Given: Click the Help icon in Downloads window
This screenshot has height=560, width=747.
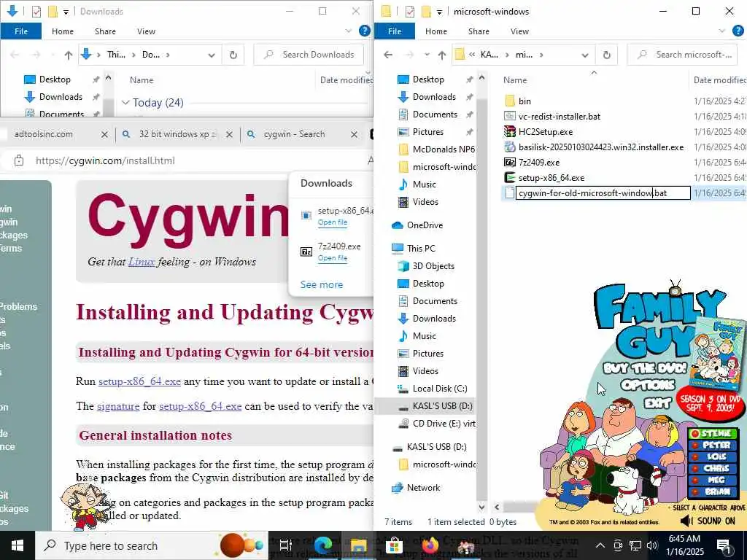Looking at the screenshot, I should pyautogui.click(x=365, y=31).
